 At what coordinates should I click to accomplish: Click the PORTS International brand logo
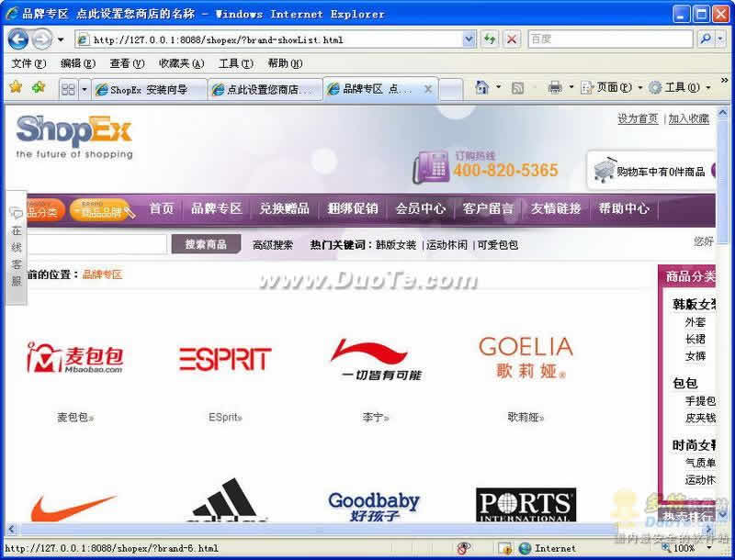(x=526, y=505)
